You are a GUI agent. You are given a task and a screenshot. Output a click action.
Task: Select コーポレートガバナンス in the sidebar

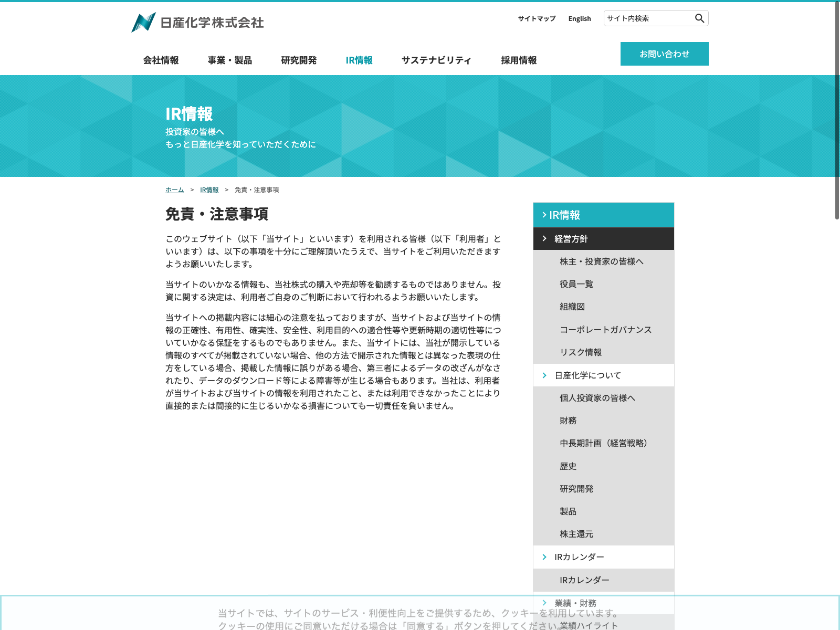click(x=605, y=330)
